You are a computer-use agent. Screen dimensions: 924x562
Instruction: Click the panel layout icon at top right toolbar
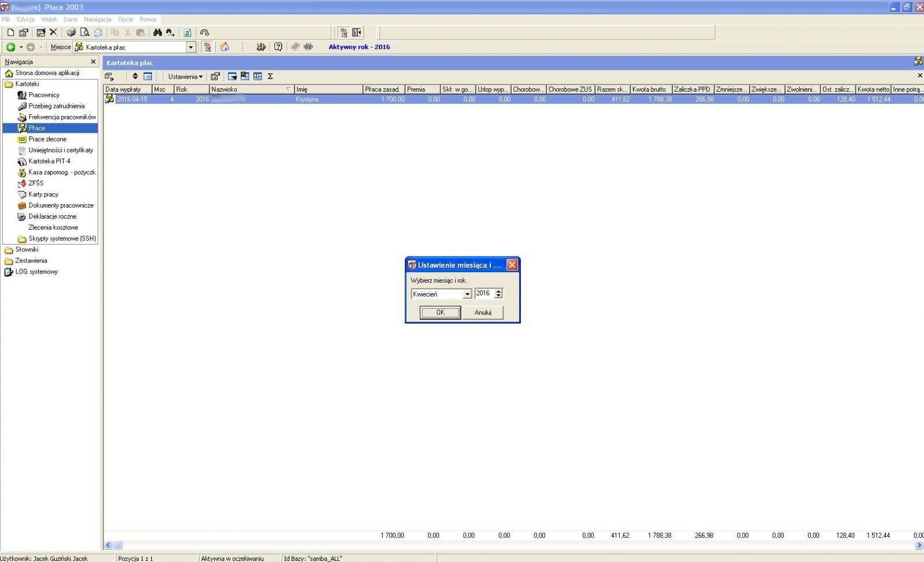(x=357, y=33)
